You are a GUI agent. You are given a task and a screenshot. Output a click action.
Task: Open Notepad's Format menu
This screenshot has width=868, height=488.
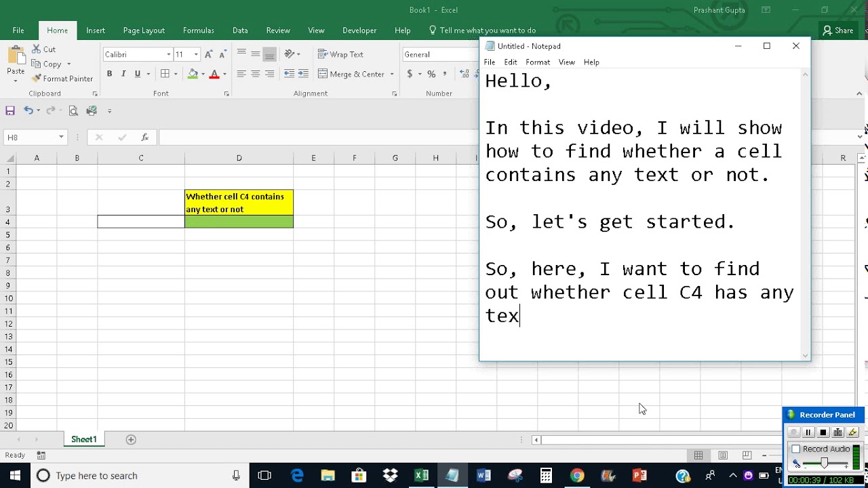[x=538, y=62]
